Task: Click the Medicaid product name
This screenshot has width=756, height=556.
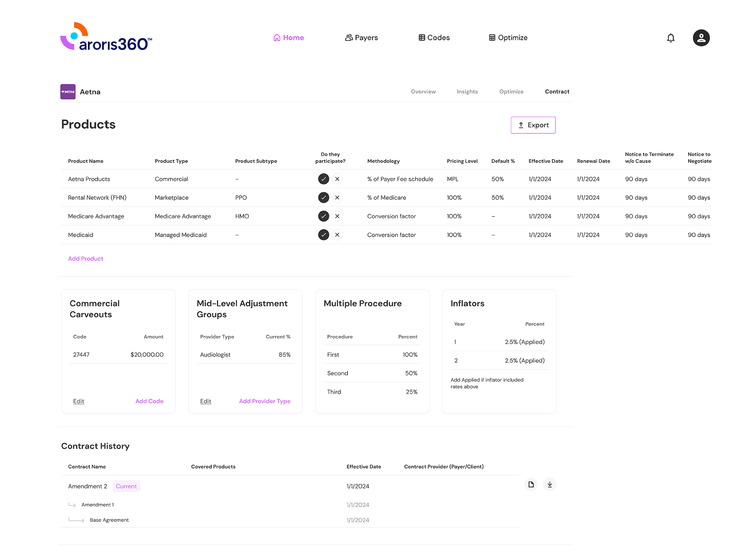Action: [80, 235]
